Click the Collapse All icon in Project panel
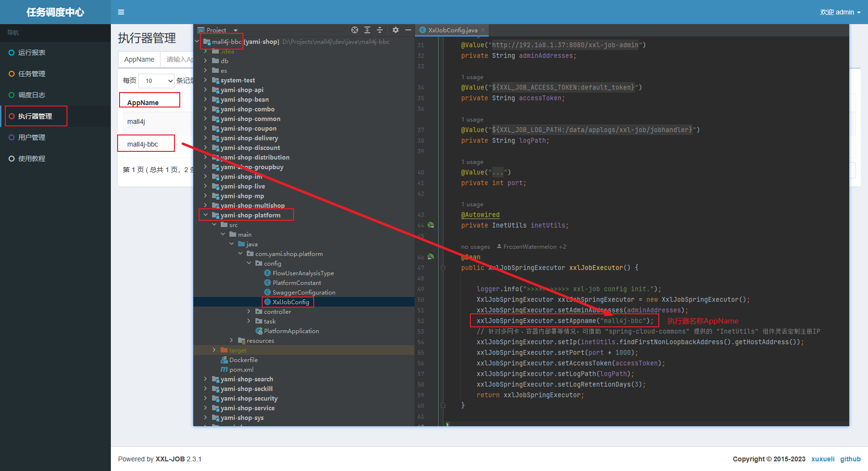The width and height of the screenshot is (868, 471). [380, 30]
